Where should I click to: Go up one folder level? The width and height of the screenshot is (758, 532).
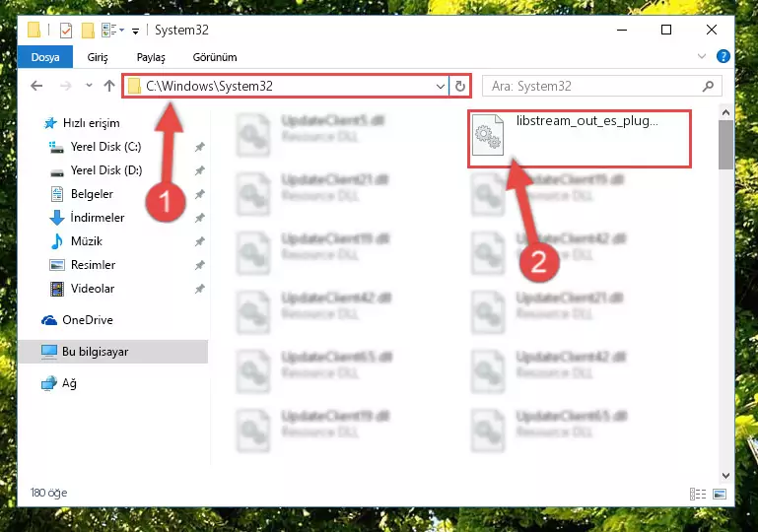coord(109,86)
